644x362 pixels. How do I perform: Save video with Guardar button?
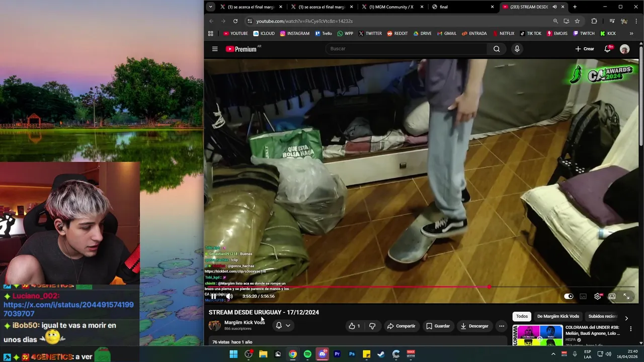coord(438,326)
